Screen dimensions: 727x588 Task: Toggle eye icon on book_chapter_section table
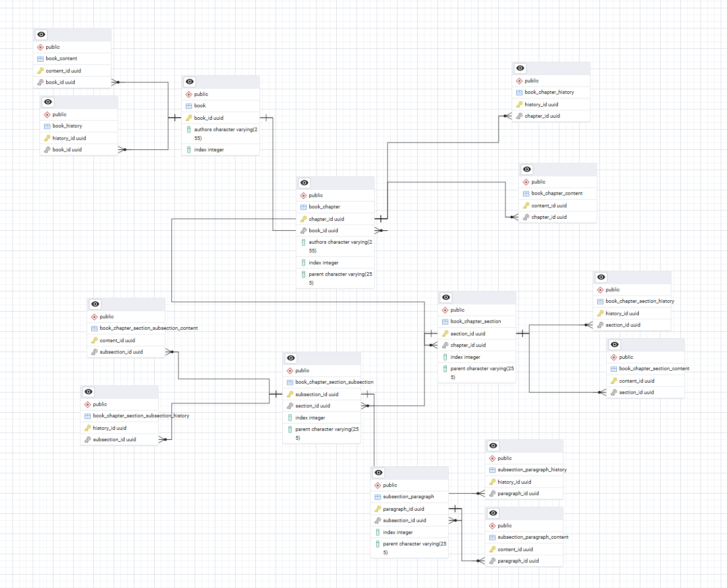click(x=446, y=298)
